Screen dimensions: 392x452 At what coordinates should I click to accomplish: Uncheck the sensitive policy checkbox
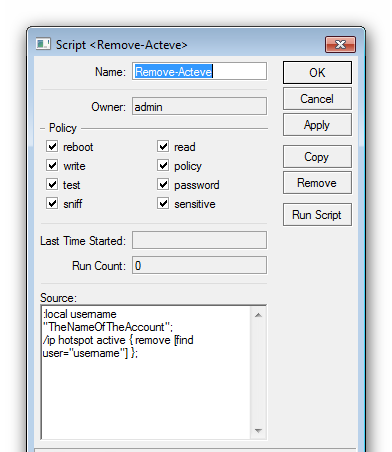[x=163, y=203]
